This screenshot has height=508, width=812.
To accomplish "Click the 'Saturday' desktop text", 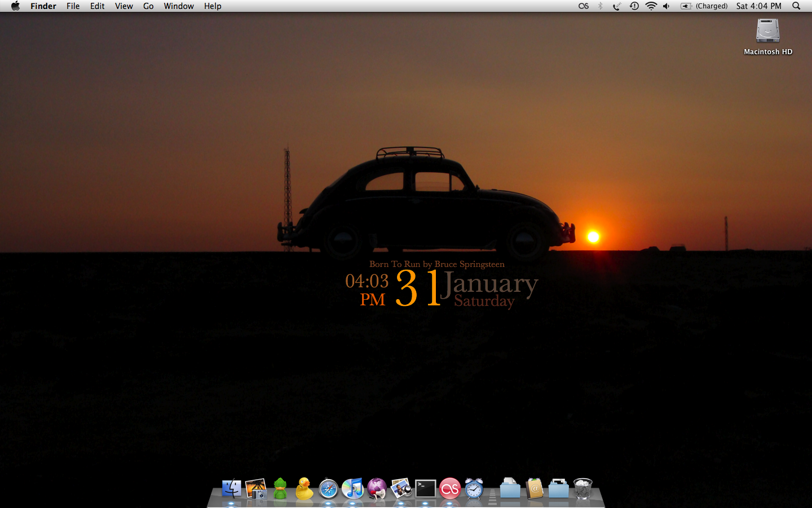I will [x=484, y=301].
